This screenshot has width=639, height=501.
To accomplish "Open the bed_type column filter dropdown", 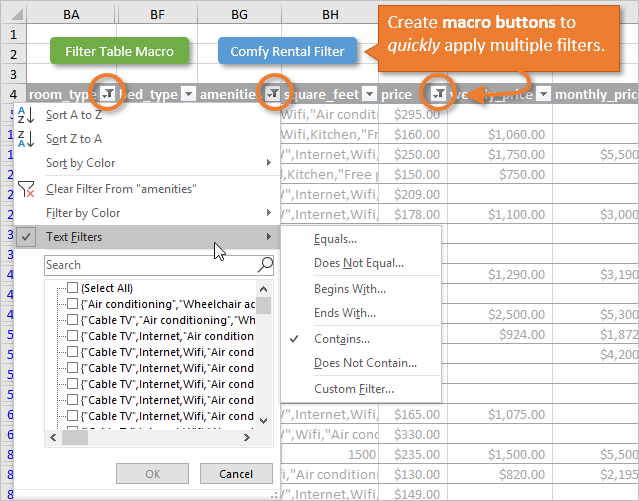I will coord(186,93).
